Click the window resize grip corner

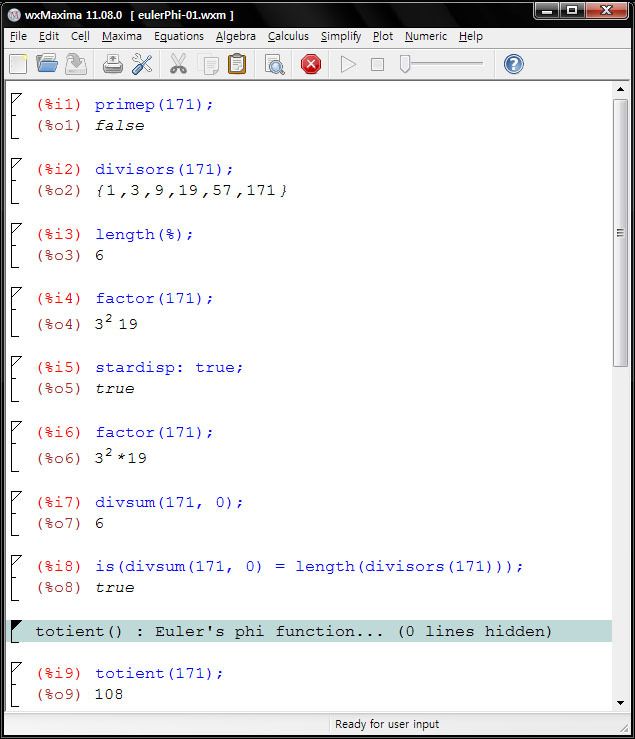tap(624, 728)
